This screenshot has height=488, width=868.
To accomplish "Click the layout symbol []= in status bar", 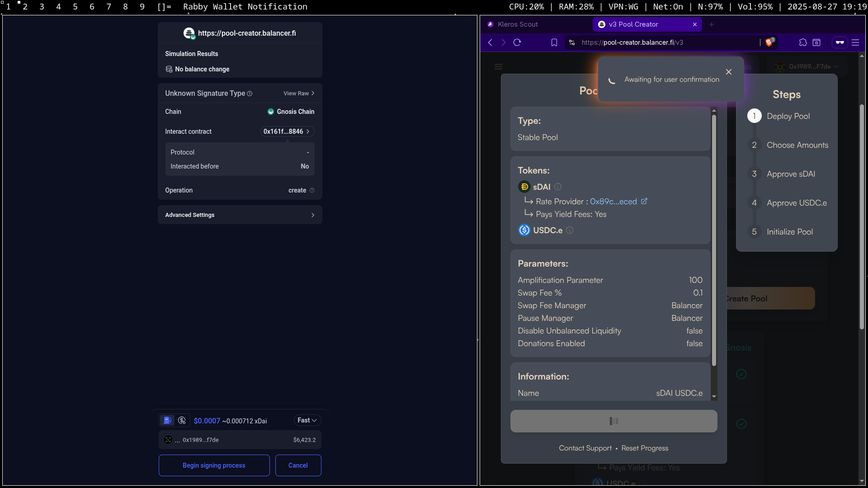I will pyautogui.click(x=164, y=6).
